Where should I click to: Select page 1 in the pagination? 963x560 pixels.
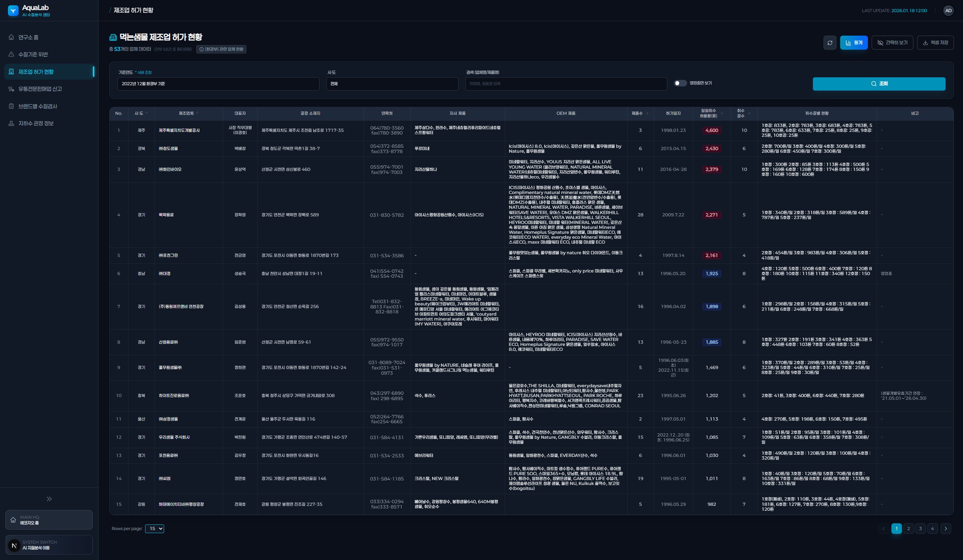(x=897, y=529)
